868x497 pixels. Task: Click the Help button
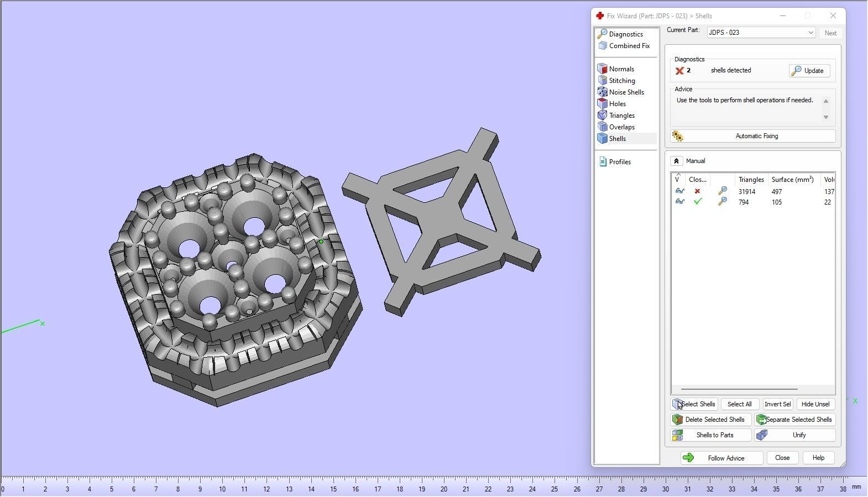(818, 458)
